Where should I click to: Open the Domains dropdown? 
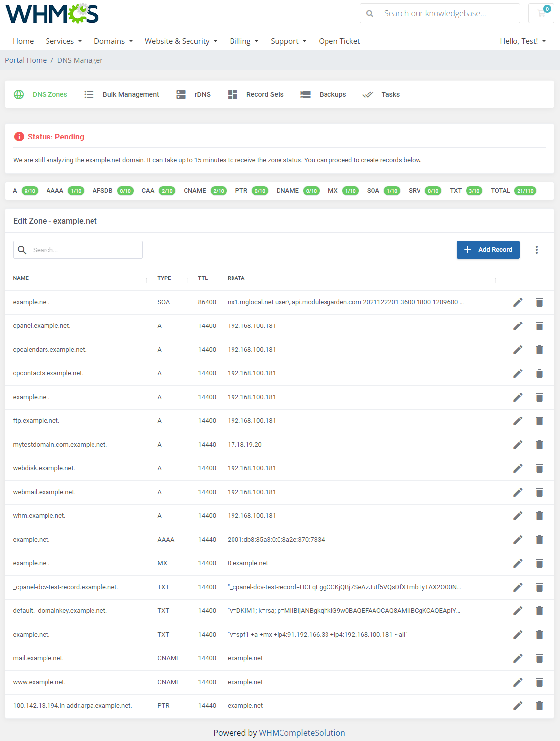(113, 41)
